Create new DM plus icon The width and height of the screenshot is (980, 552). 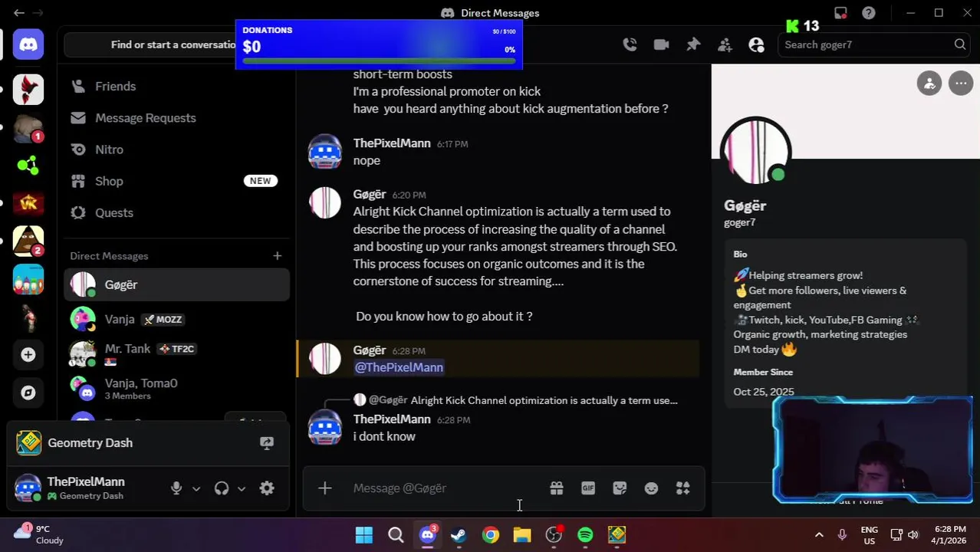click(277, 256)
